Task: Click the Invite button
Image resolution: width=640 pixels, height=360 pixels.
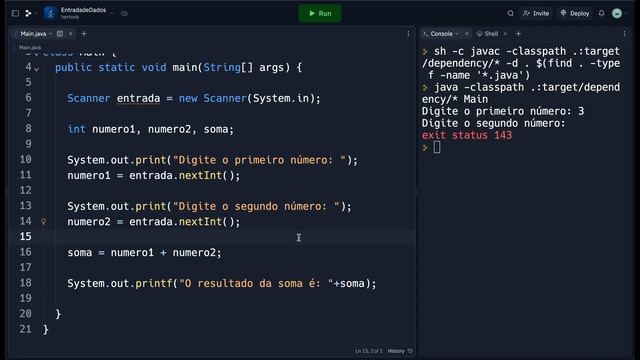Action: point(536,13)
